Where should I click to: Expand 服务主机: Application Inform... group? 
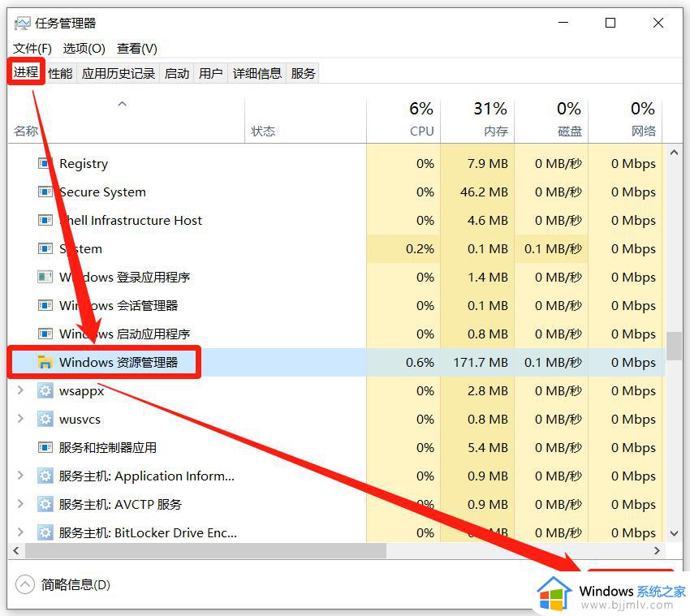[x=20, y=476]
